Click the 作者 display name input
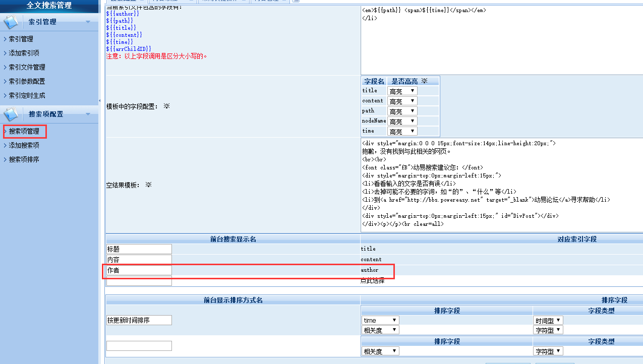 (x=139, y=270)
